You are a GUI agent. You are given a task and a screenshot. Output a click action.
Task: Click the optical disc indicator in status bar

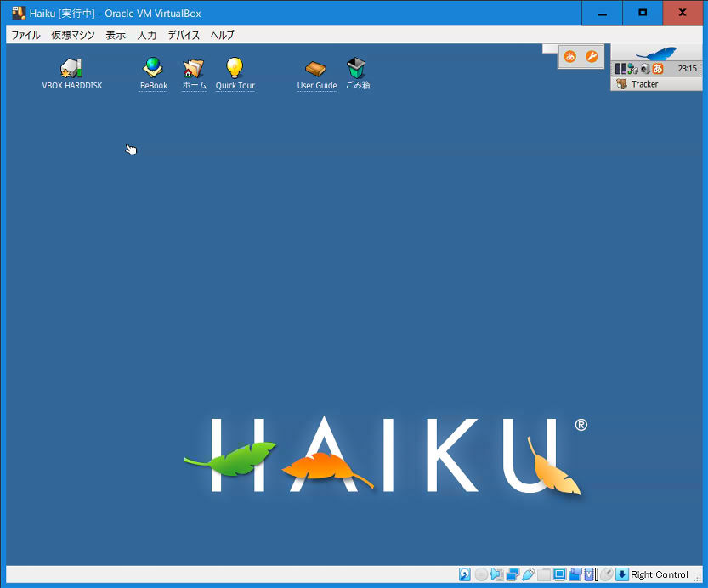[481, 574]
